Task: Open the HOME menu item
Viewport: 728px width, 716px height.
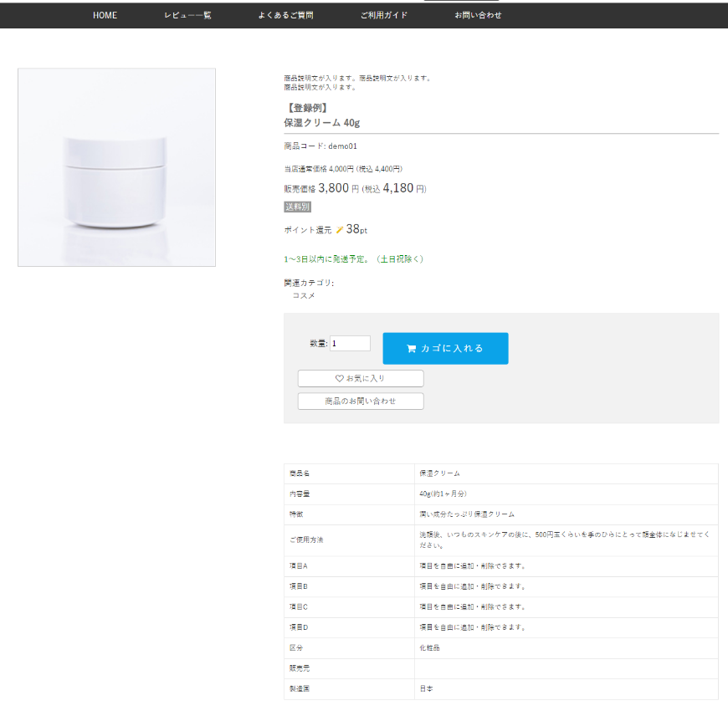Action: tap(105, 15)
